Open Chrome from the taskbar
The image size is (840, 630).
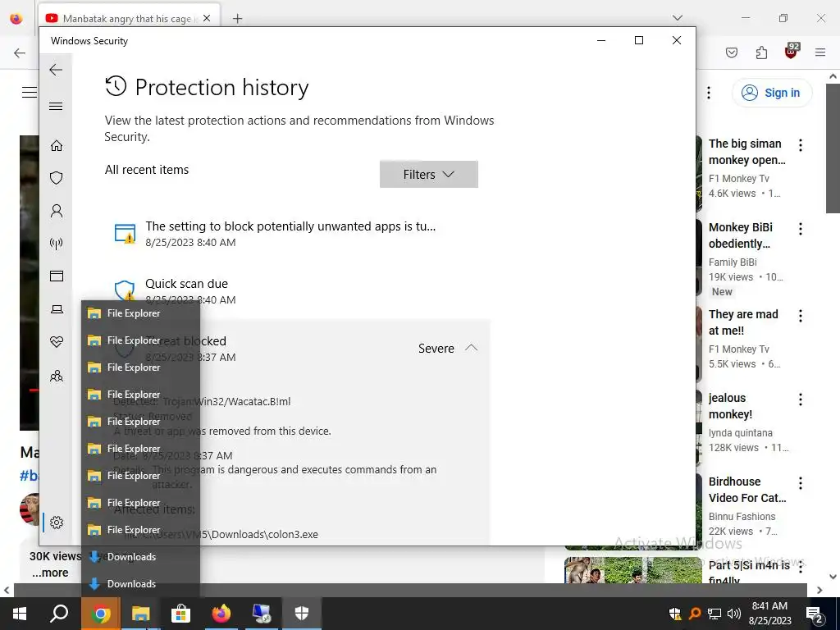(x=100, y=614)
